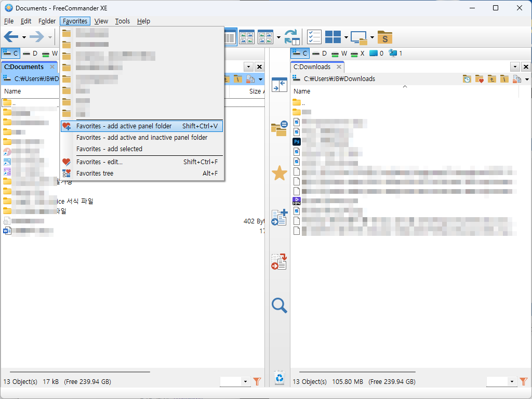Select drive D in right panel

point(320,54)
